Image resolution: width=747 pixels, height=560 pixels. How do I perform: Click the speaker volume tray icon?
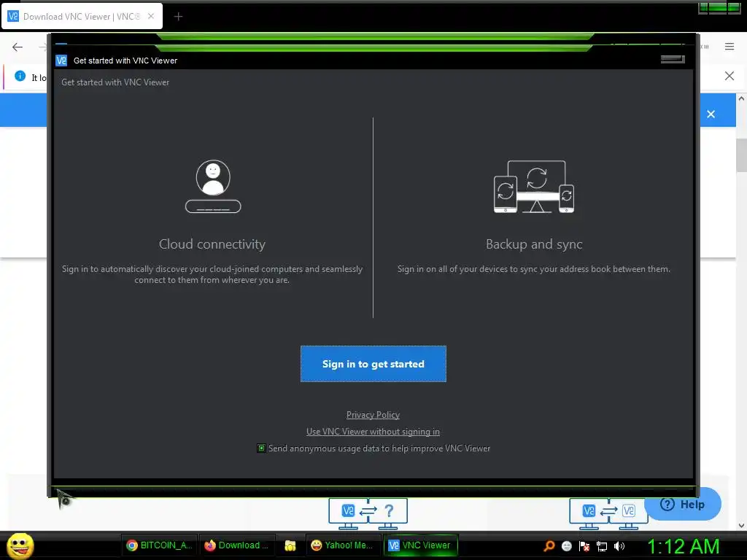[619, 546]
